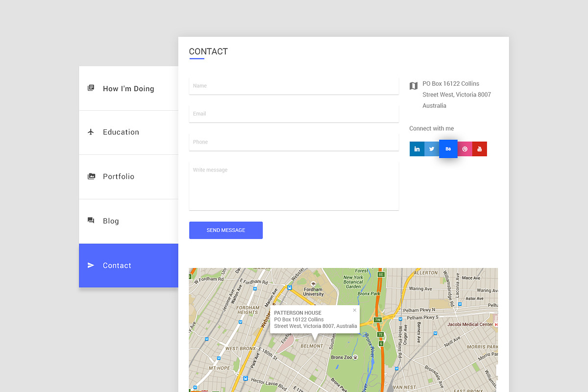Select the Contact menu item
The image size is (588, 392).
(x=128, y=266)
